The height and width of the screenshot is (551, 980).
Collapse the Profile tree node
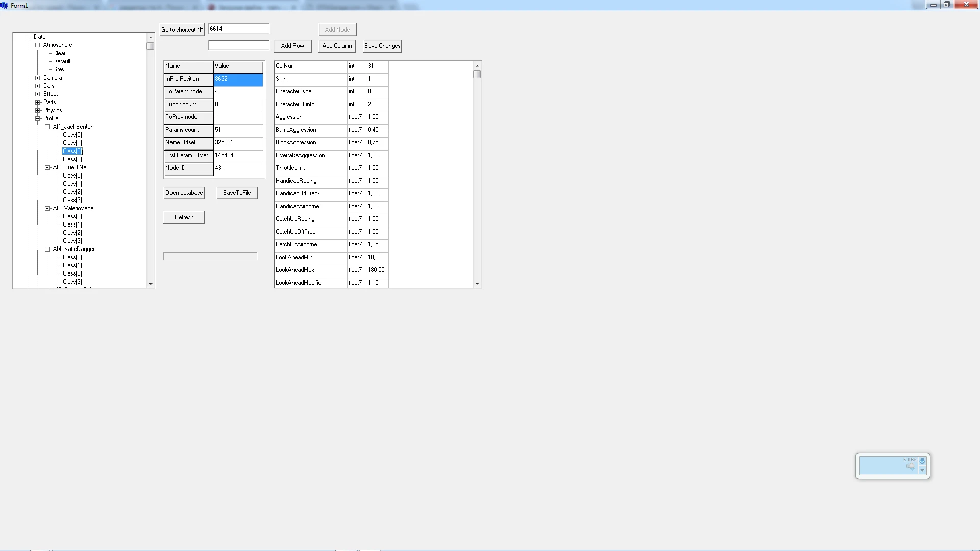pyautogui.click(x=38, y=119)
